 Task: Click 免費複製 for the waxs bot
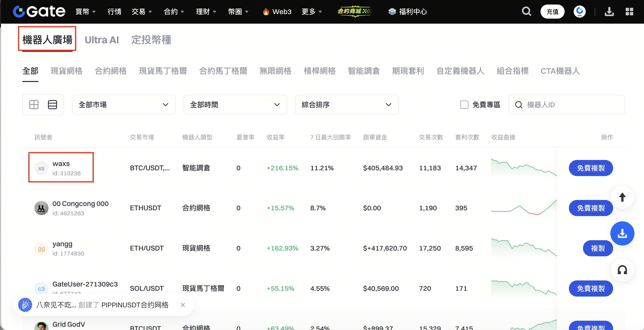point(591,168)
